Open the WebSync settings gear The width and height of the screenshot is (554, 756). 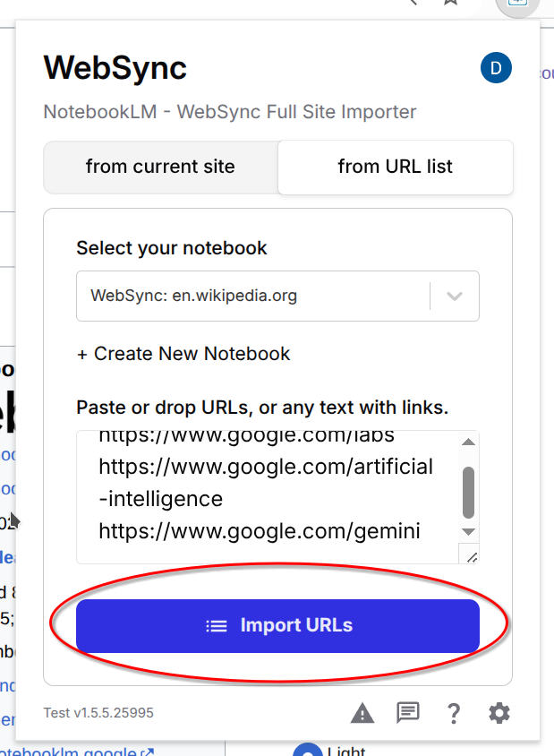[499, 713]
